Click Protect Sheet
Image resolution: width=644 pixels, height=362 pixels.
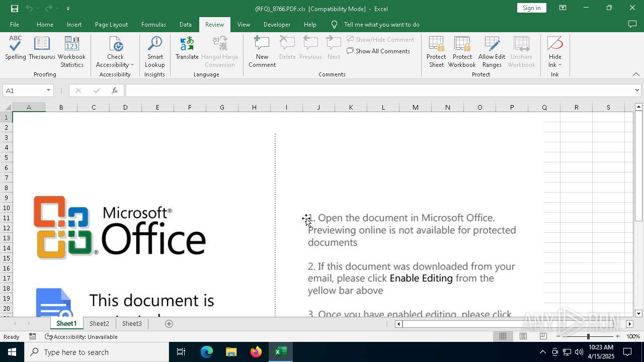(436, 52)
